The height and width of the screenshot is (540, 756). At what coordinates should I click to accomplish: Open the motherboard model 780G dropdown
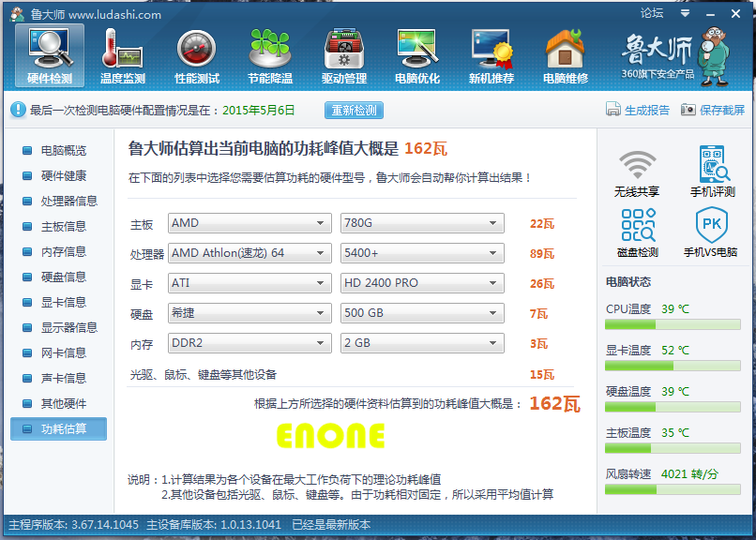pos(422,223)
